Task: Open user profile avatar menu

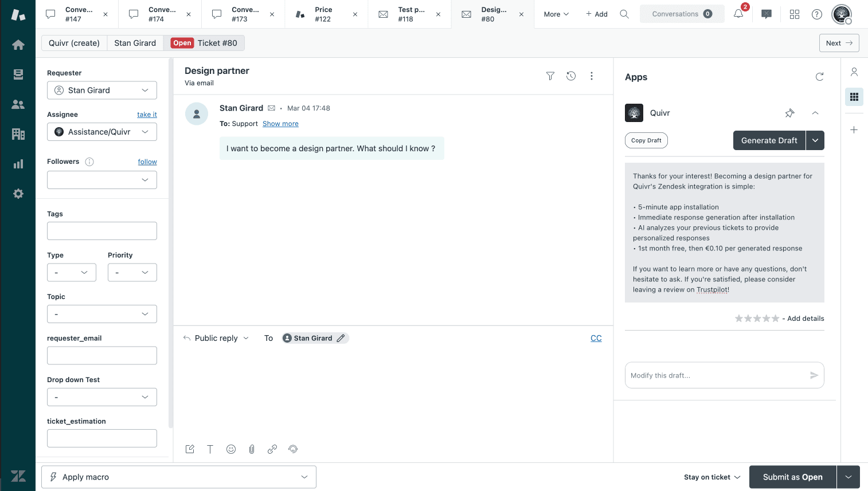Action: [842, 14]
